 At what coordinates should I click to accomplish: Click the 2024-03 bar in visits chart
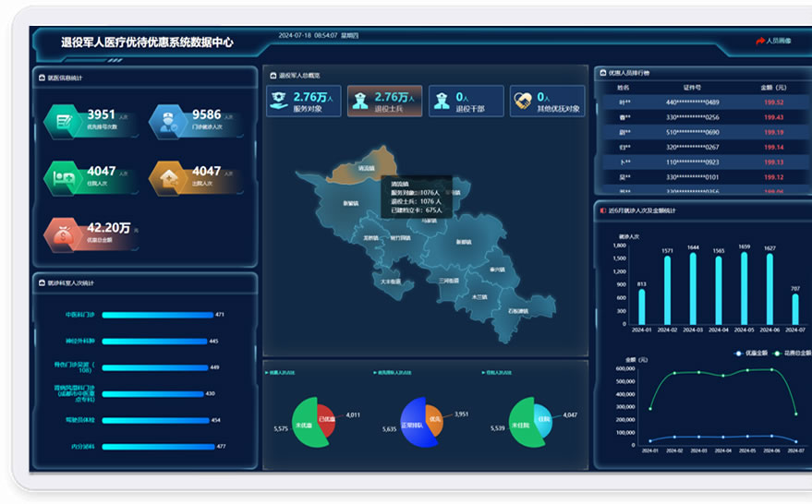693,288
